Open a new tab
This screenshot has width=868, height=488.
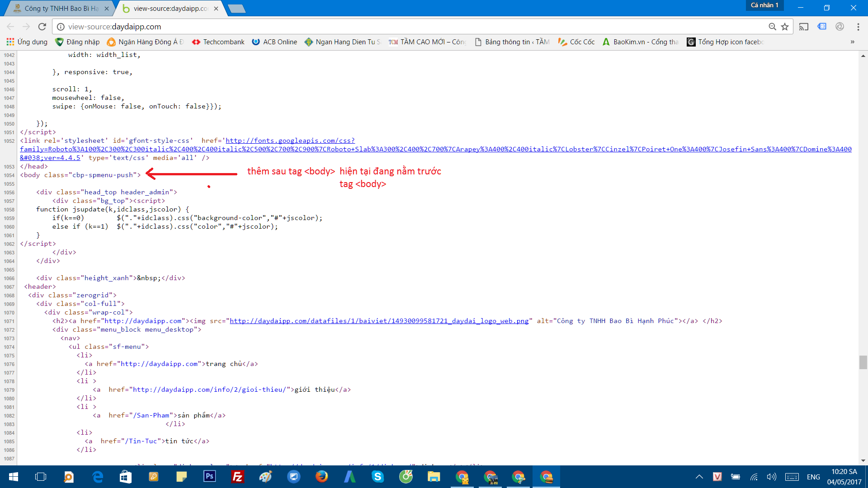point(236,9)
